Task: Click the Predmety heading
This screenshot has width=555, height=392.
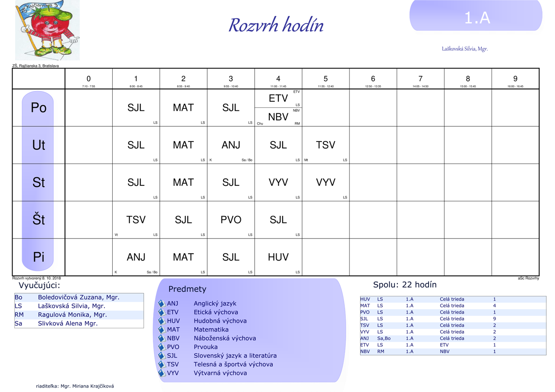Action: click(187, 289)
